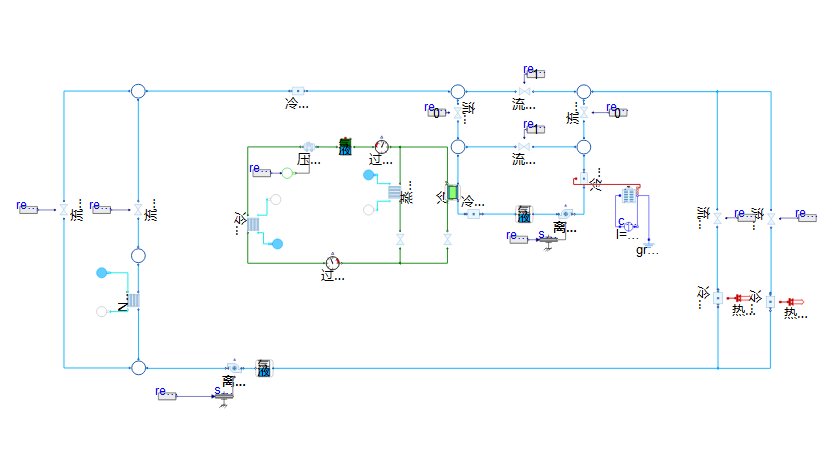Click the building battery stack icon
The height and width of the screenshot is (464, 832).
click(629, 196)
